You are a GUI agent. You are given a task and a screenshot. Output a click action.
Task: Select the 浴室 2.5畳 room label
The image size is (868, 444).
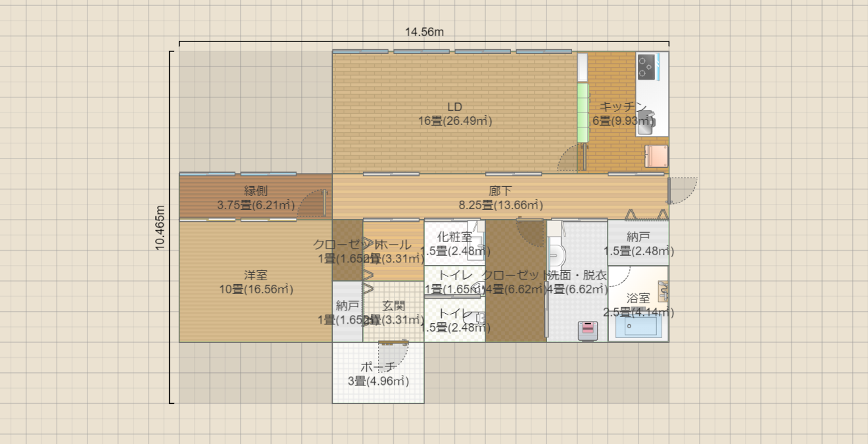click(x=639, y=305)
